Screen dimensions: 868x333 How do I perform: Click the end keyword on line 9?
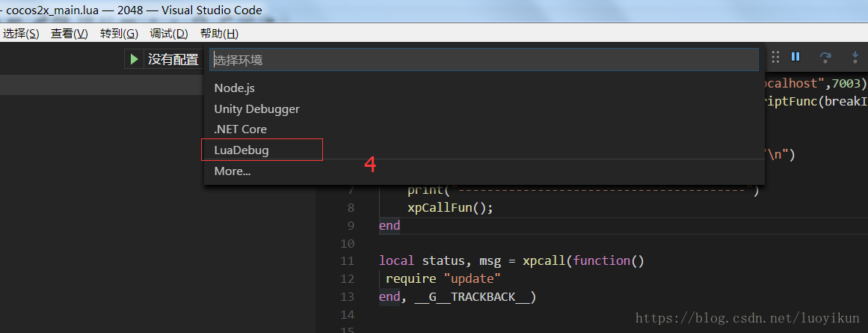point(390,225)
